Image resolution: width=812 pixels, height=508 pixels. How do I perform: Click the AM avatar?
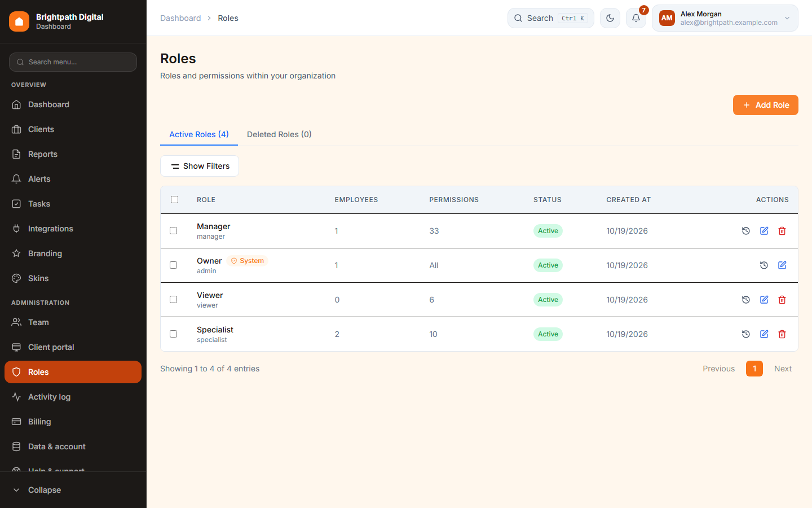[667, 18]
